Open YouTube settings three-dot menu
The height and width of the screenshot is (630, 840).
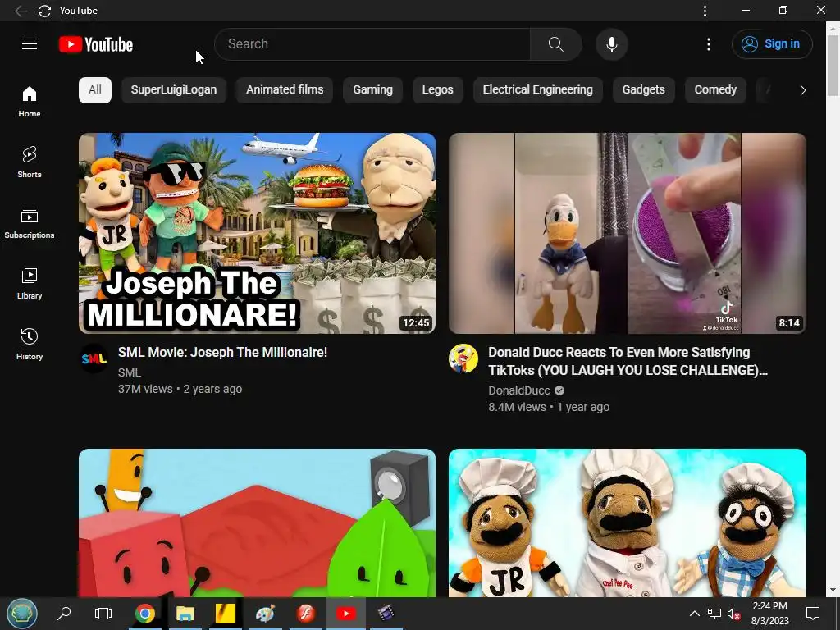(709, 44)
